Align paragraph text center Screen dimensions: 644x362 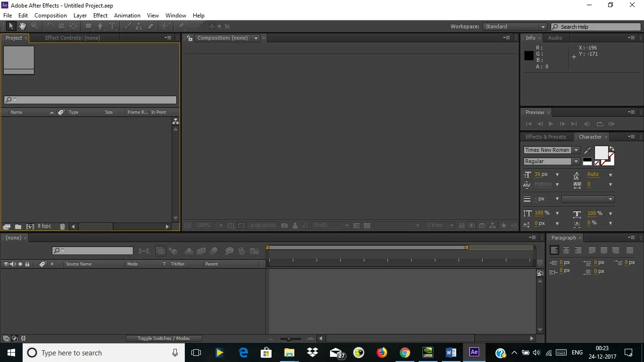click(566, 250)
